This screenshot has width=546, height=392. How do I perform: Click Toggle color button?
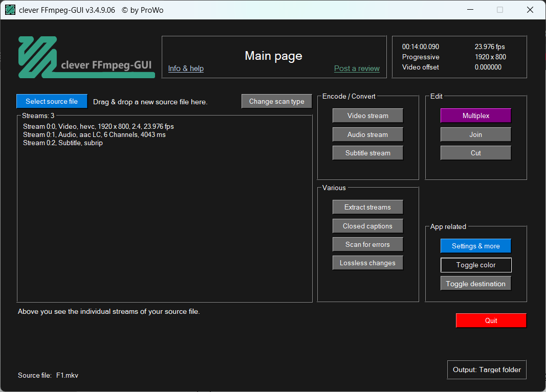click(476, 265)
